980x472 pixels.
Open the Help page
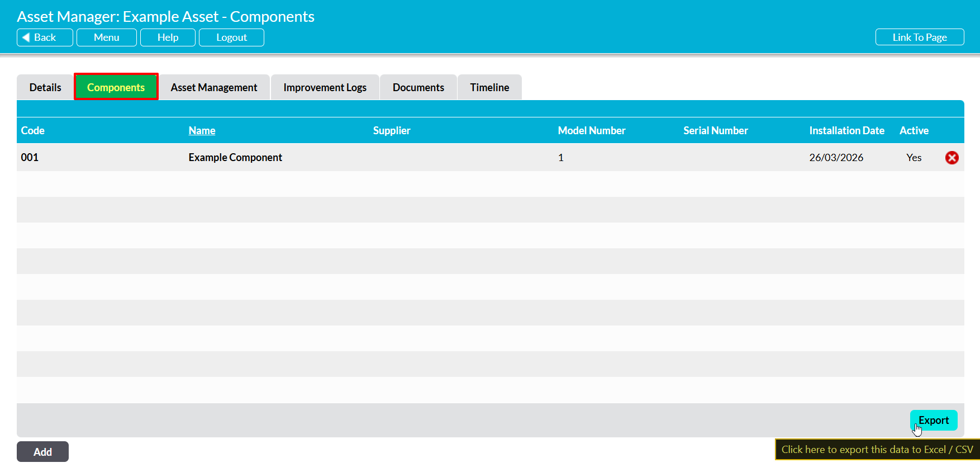[168, 37]
